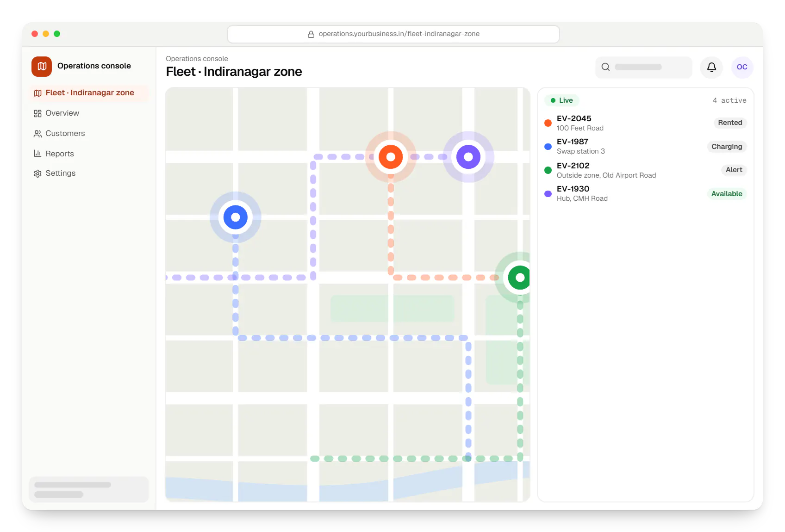Screen dimensions: 785x532
Task: Select orange vehicle marker on map
Action: click(x=391, y=157)
